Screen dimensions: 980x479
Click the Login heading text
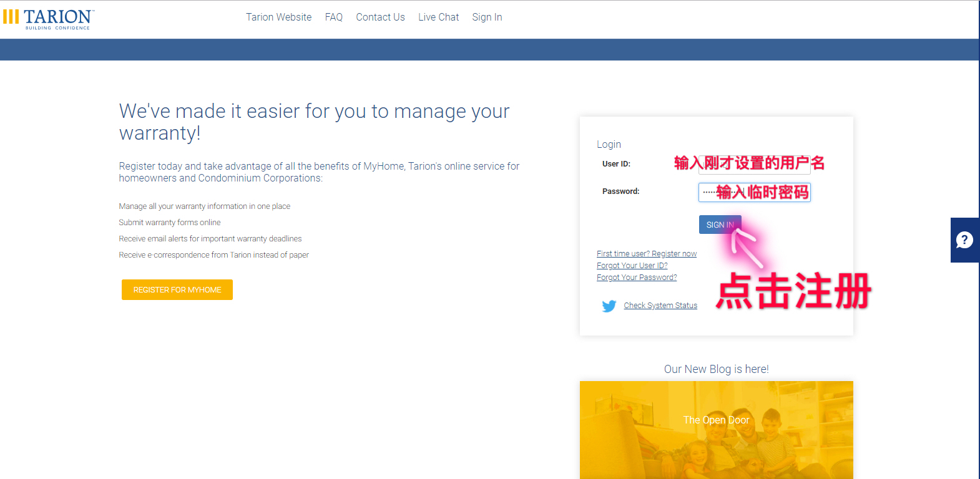[x=609, y=144]
